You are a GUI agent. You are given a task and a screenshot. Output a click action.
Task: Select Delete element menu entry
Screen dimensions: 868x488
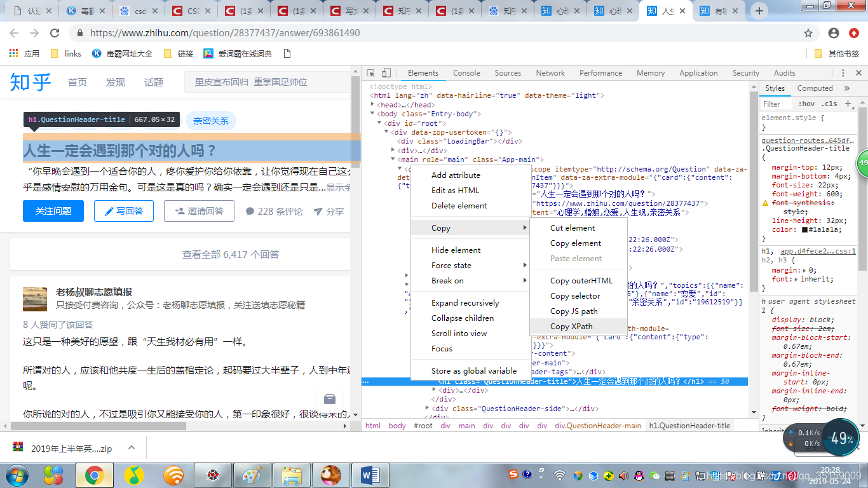pos(470,206)
